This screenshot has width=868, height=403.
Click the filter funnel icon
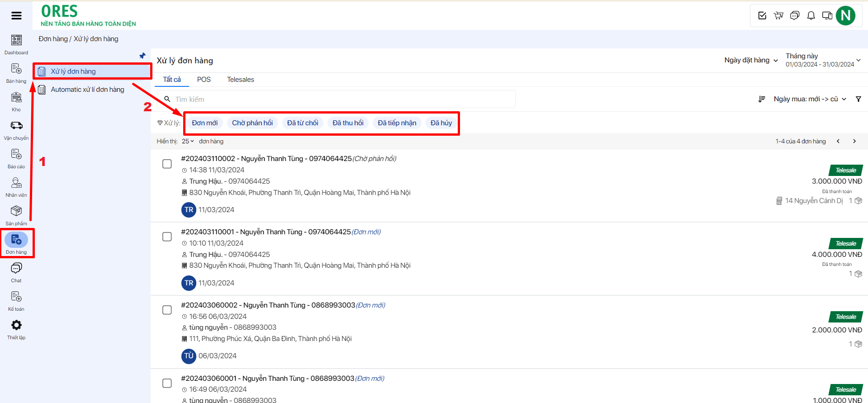point(858,99)
